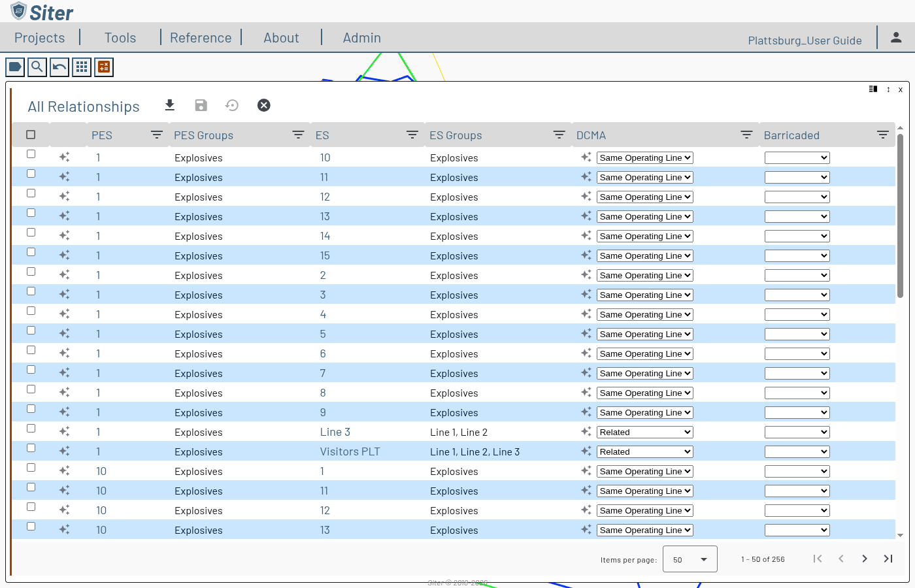This screenshot has width=915, height=588.
Task: Check the row with ES Line 3
Action: [31, 429]
